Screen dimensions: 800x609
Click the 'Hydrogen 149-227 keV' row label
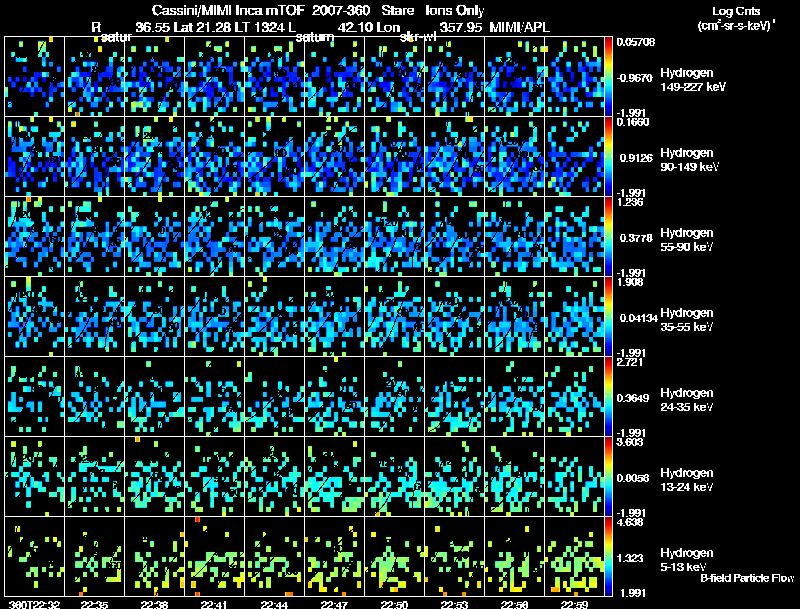[x=693, y=80]
